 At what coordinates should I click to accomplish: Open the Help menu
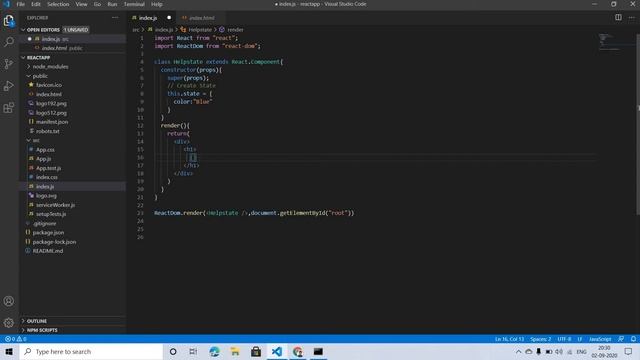[157, 4]
